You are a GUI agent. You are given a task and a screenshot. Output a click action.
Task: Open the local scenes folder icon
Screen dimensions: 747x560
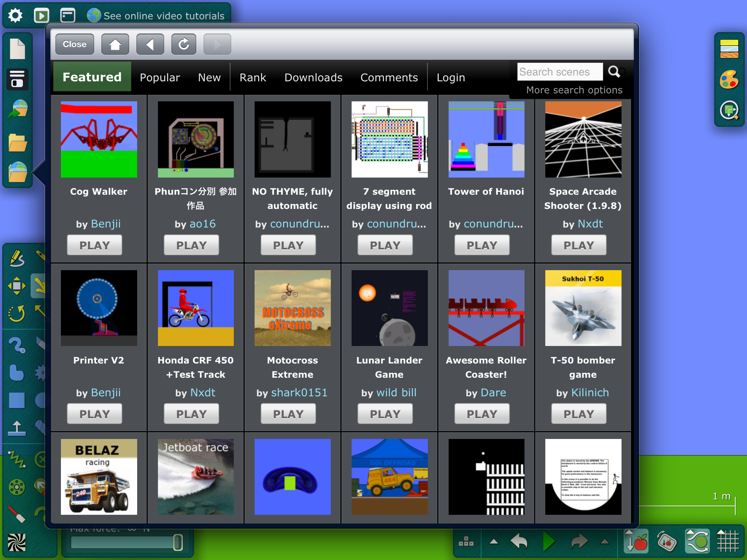17,142
